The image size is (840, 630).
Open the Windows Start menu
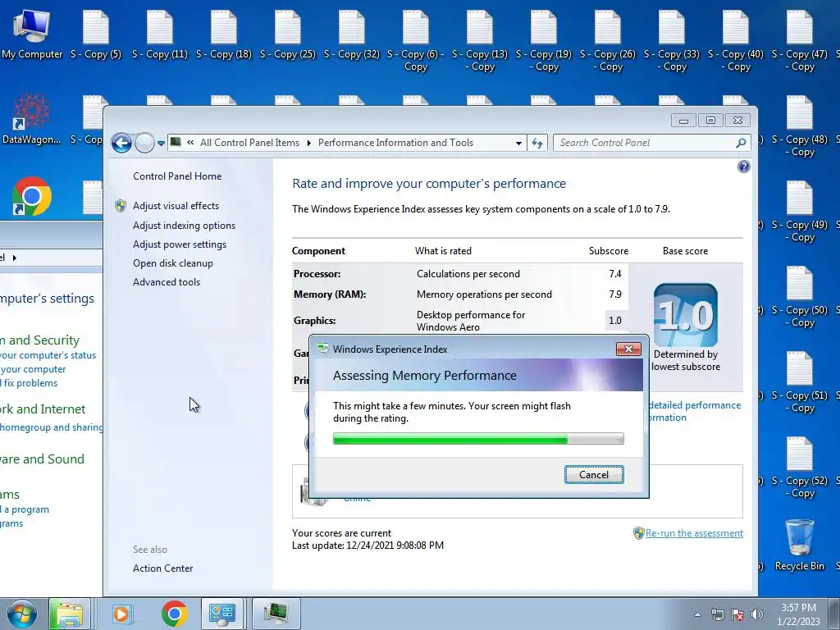[x=22, y=614]
